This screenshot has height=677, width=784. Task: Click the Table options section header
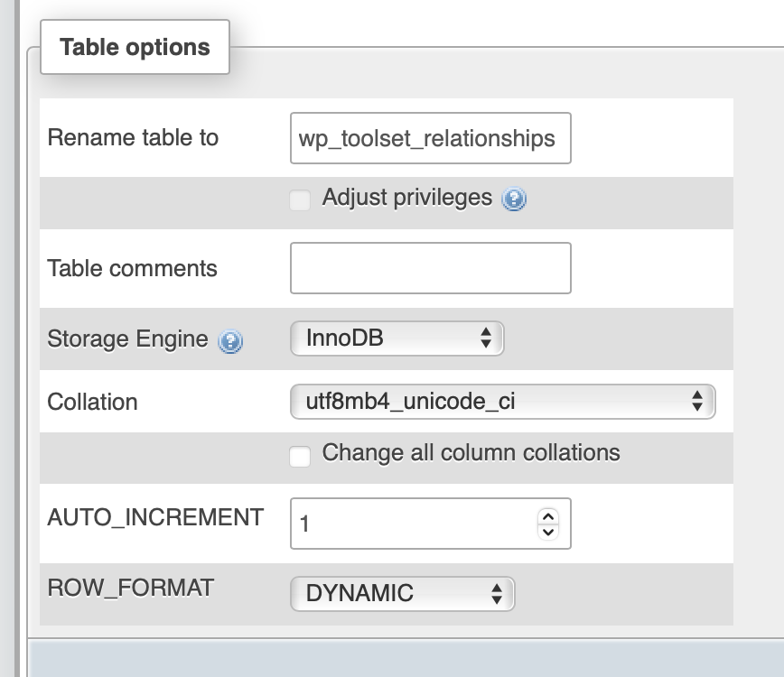pos(135,47)
